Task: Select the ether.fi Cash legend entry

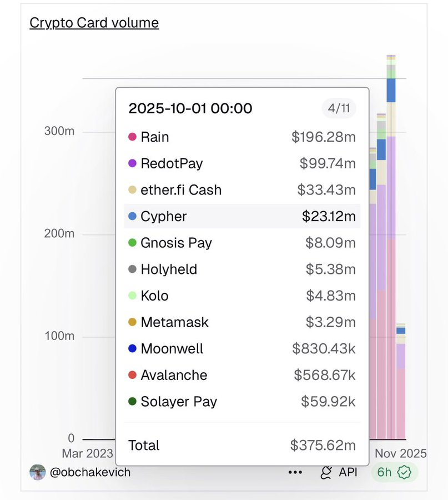Action: pyautogui.click(x=182, y=190)
